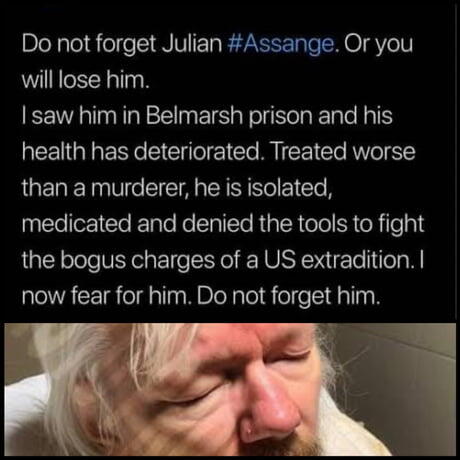Click the text "will lose him."
This screenshot has height=460, width=460.
[x=85, y=80]
